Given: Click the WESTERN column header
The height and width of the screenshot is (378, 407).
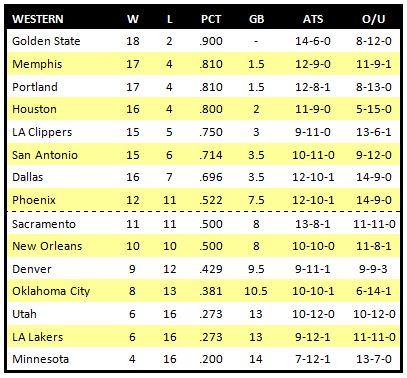Looking at the screenshot, I should point(38,19).
